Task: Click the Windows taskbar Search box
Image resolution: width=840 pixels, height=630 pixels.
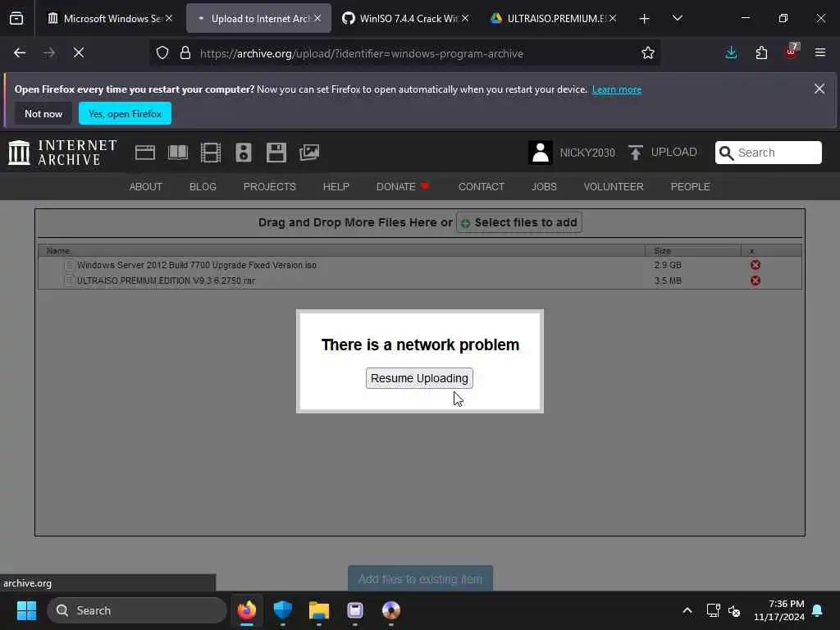Action: 137,610
